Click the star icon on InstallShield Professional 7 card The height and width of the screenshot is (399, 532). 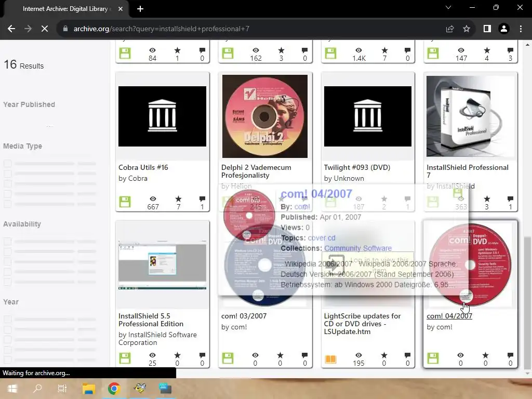(486, 199)
